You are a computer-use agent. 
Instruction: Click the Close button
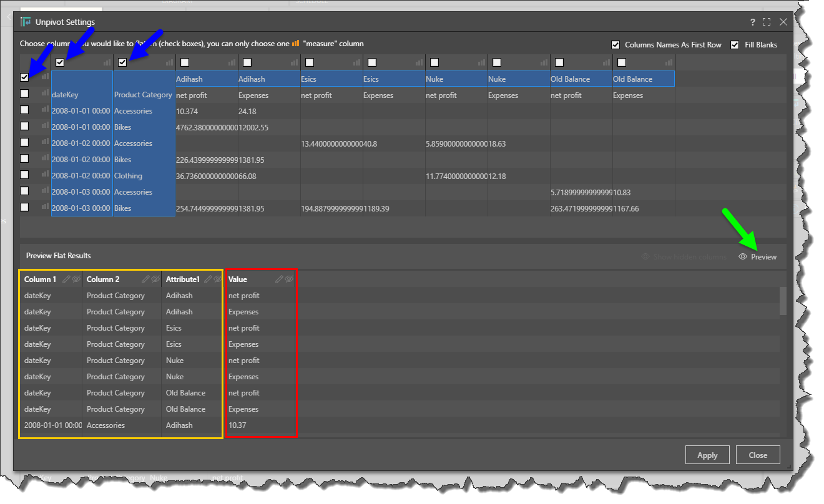758,455
